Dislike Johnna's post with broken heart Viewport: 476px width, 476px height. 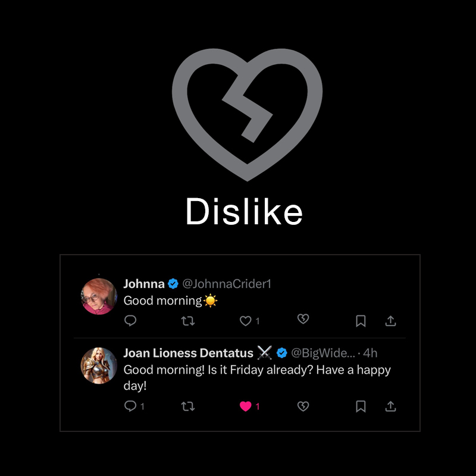point(303,320)
